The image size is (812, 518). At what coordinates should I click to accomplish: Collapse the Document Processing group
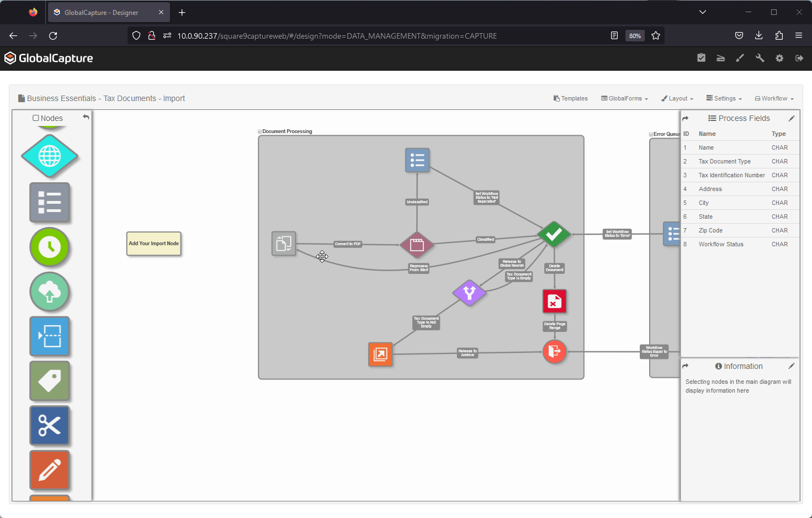pyautogui.click(x=260, y=131)
